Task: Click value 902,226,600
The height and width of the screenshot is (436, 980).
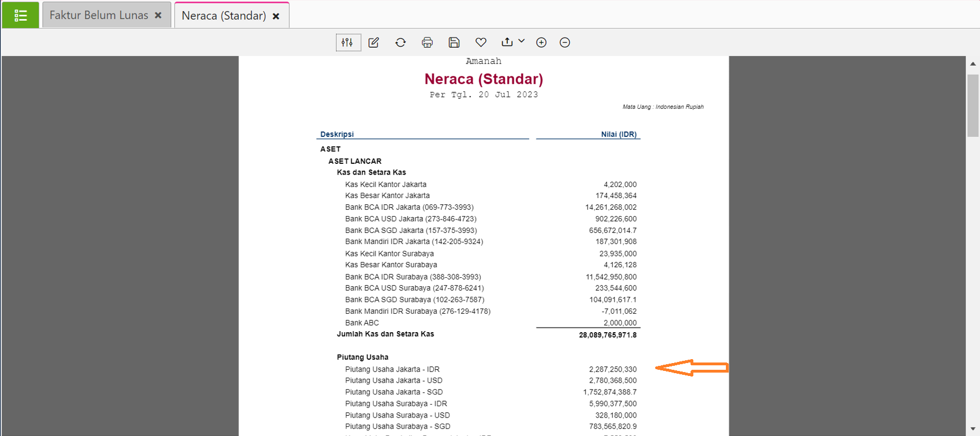Action: (x=616, y=219)
